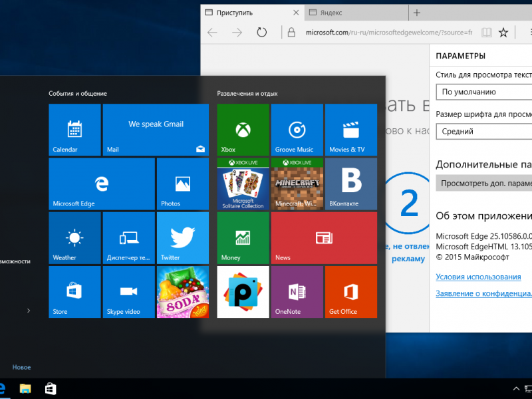Open the Groove Music tile

297,130
